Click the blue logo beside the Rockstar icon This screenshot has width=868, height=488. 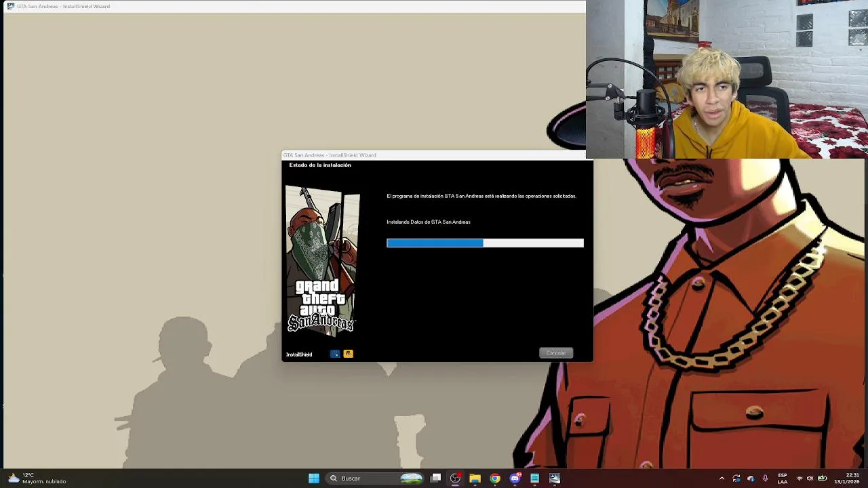click(x=335, y=354)
